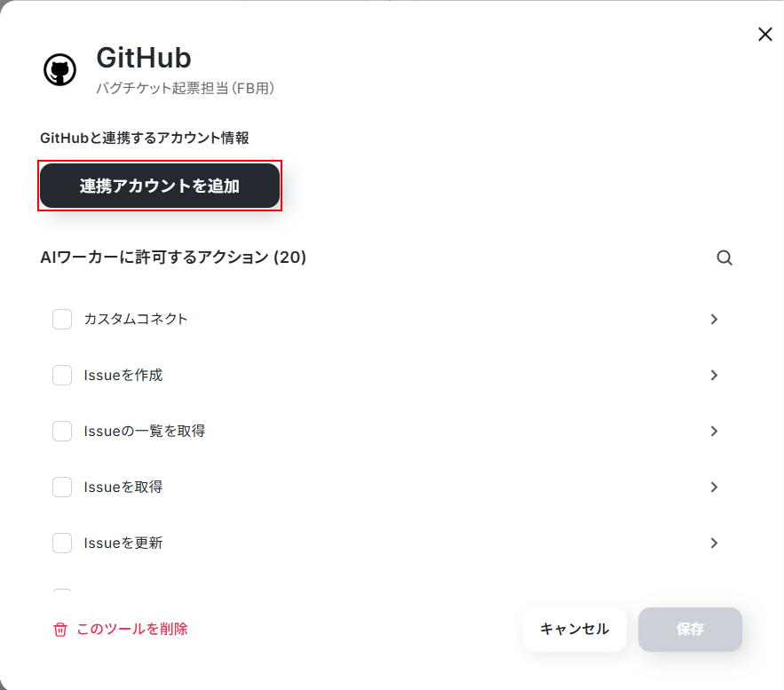
Task: Click the 保存 save button
Action: coord(690,629)
